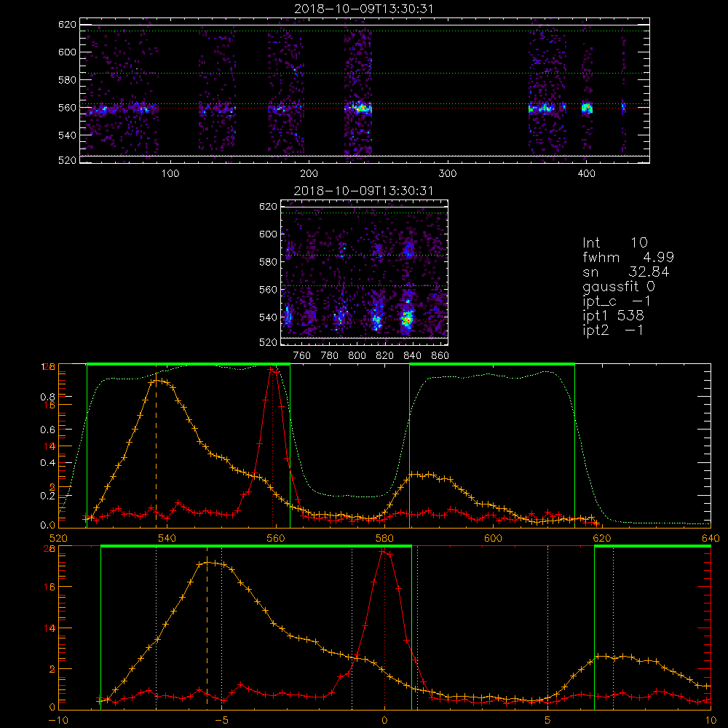Select the 'sn 32.84' readout

tap(626, 272)
